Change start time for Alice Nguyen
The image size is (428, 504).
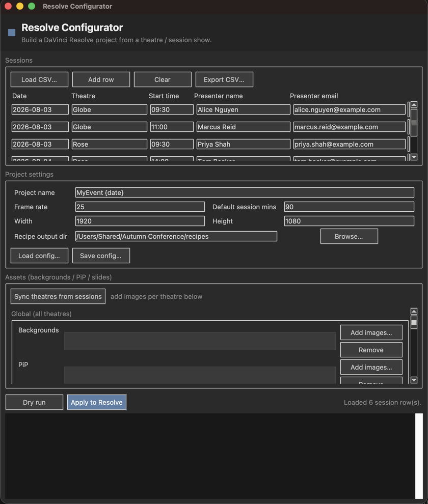click(172, 109)
